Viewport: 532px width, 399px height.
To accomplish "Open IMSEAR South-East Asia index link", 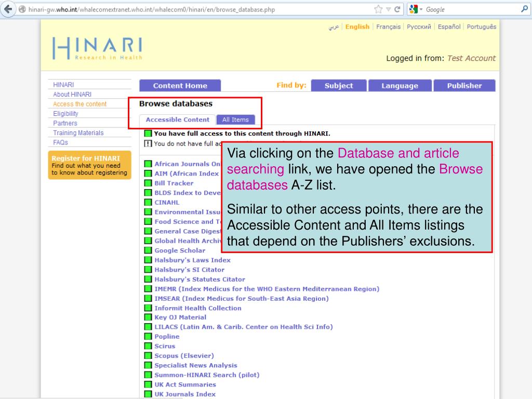I will coord(242,299).
